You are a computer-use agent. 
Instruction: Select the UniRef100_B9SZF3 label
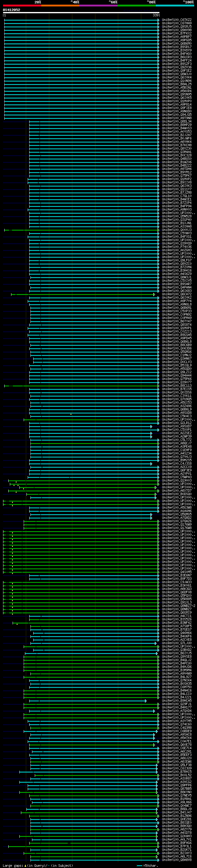[x=177, y=64]
